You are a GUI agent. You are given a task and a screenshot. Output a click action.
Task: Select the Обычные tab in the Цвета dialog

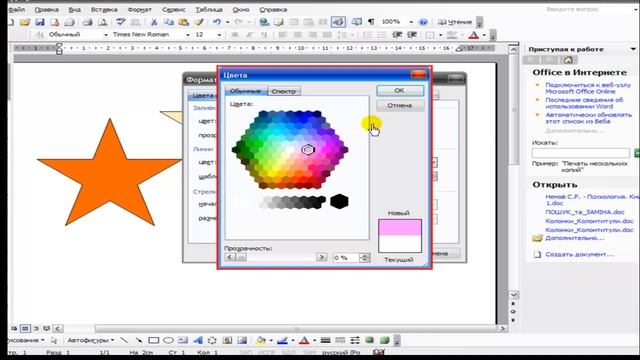pyautogui.click(x=245, y=91)
